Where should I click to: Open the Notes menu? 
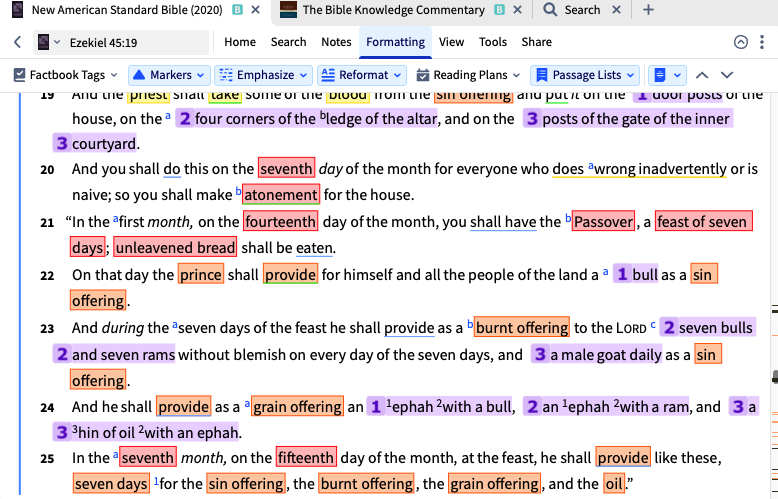(x=336, y=42)
